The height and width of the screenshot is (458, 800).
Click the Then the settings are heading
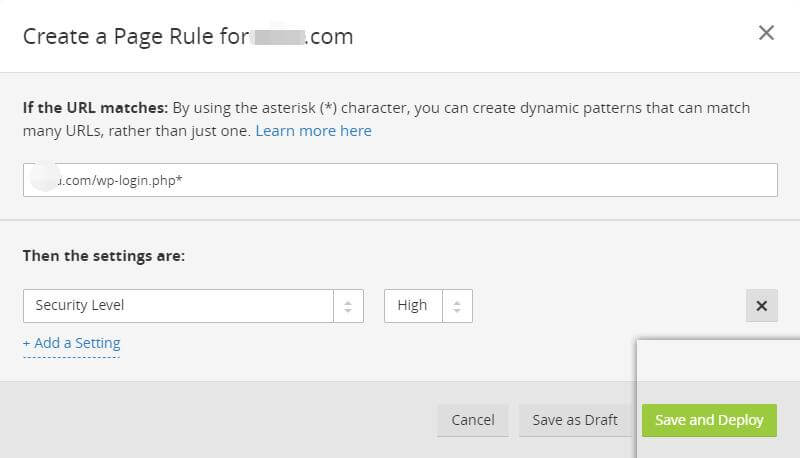[103, 256]
